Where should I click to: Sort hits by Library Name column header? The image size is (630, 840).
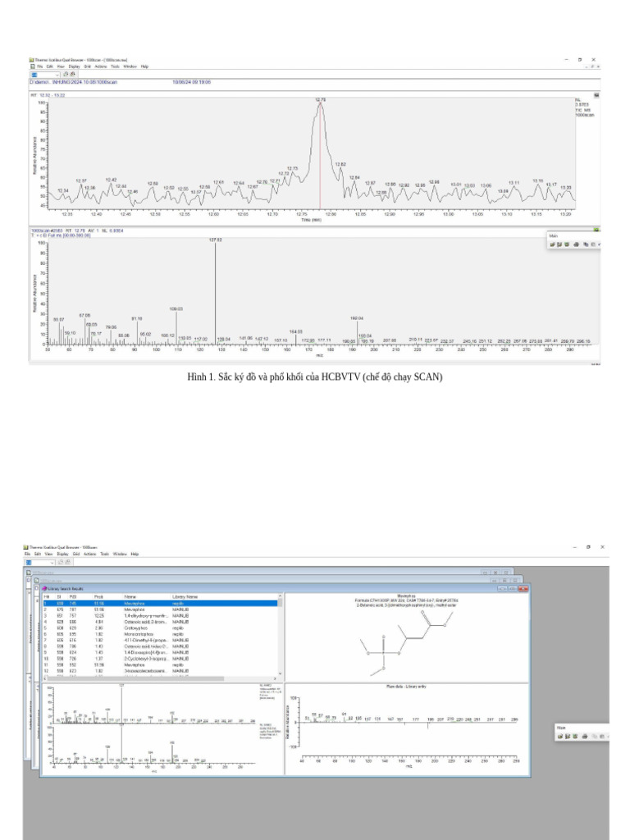pyautogui.click(x=185, y=597)
